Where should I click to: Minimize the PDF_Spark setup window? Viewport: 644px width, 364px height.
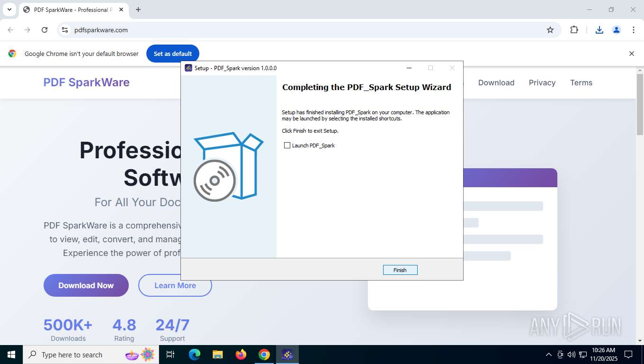[x=409, y=68]
